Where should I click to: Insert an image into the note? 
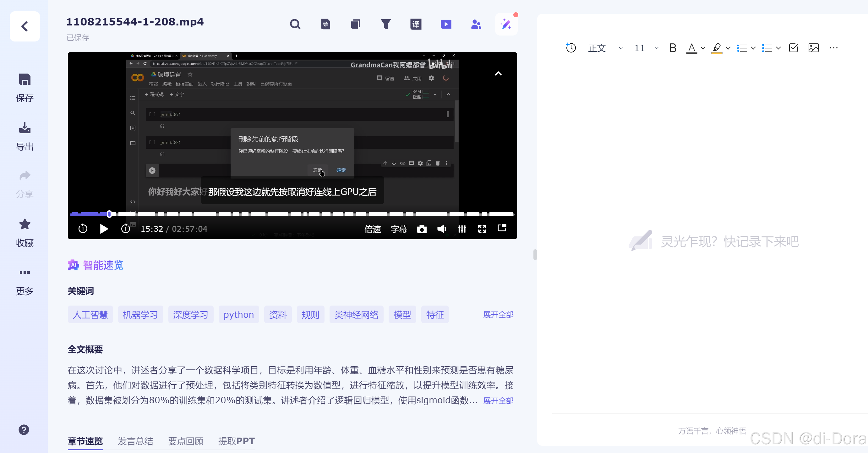pyautogui.click(x=813, y=48)
